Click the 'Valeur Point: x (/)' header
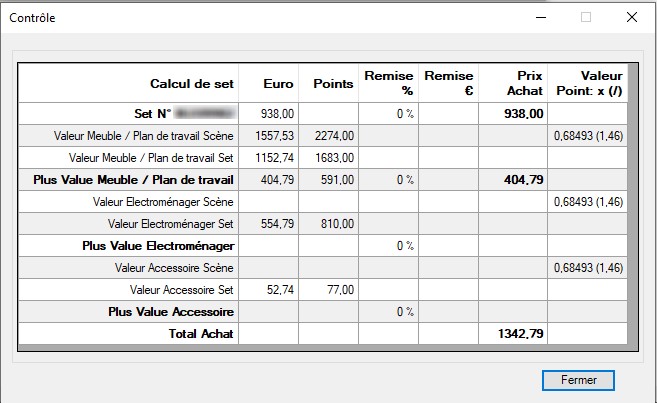The image size is (657, 403). click(x=587, y=83)
